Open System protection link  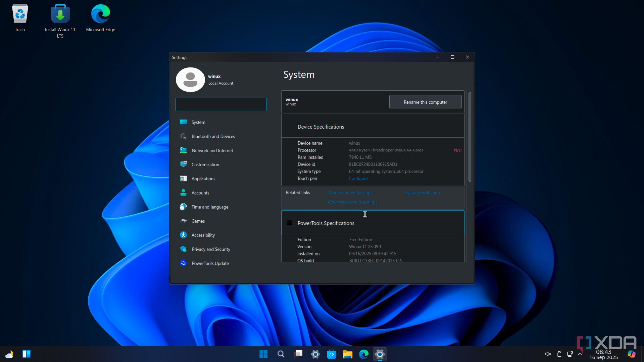point(422,192)
